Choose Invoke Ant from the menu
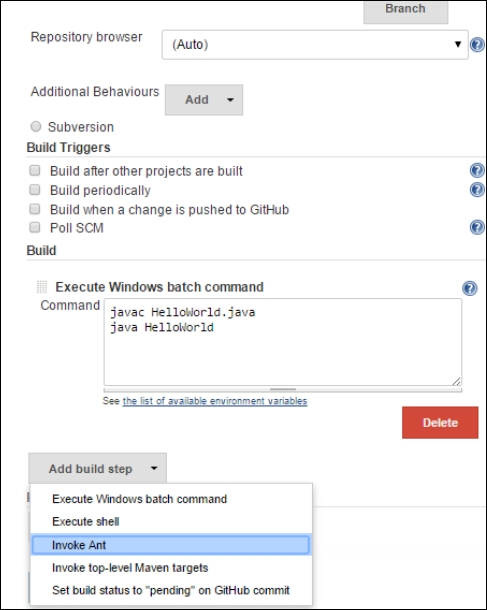The width and height of the screenshot is (487, 610). pos(171,545)
